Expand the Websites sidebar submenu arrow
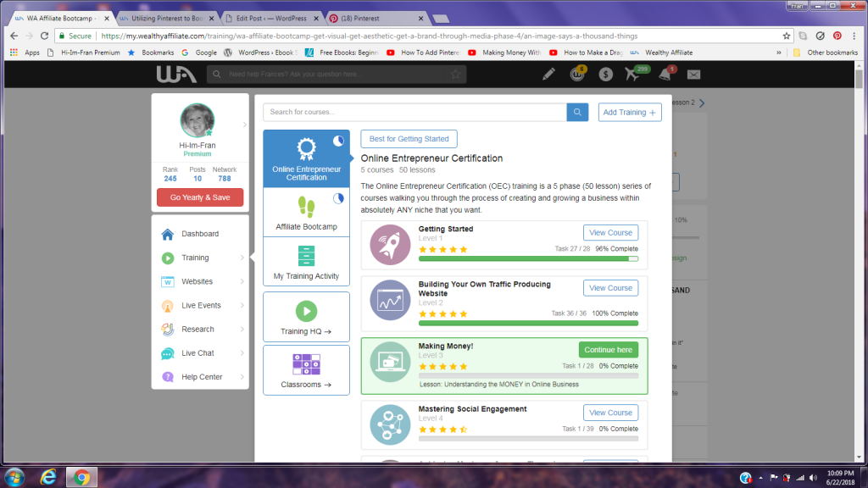This screenshot has height=488, width=868. pyautogui.click(x=242, y=281)
